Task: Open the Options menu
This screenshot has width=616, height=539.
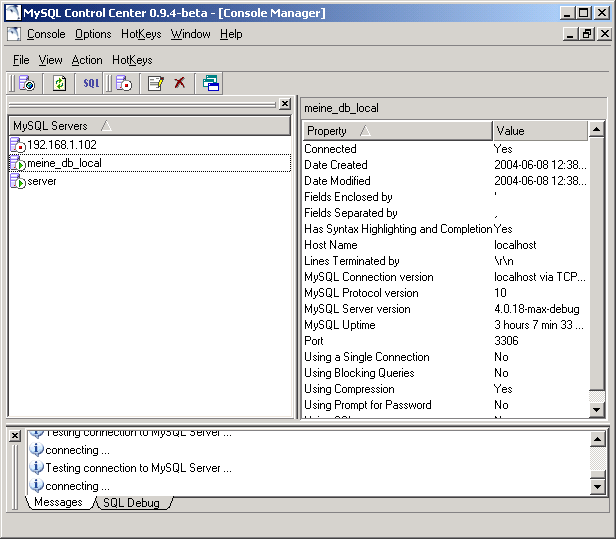Action: click(x=93, y=34)
